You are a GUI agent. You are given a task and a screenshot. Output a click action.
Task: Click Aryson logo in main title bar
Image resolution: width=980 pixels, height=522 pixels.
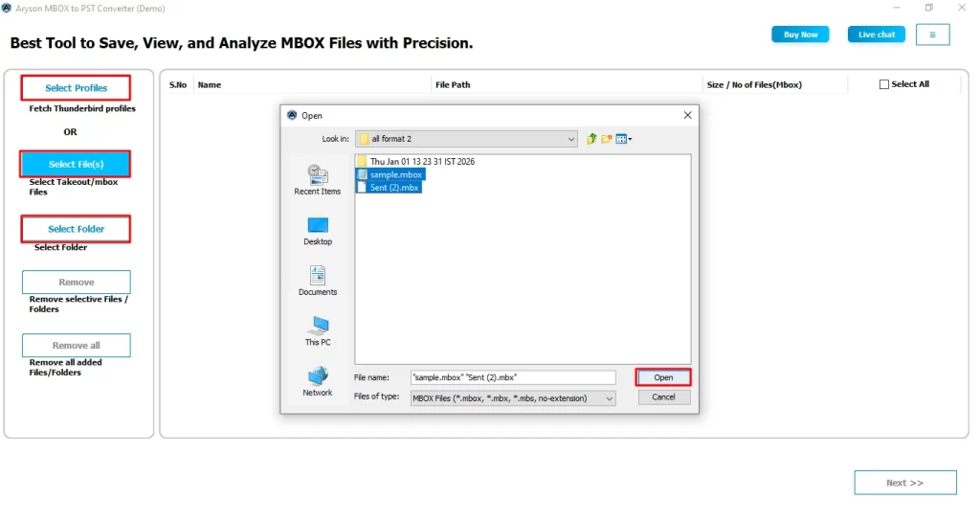coord(7,8)
